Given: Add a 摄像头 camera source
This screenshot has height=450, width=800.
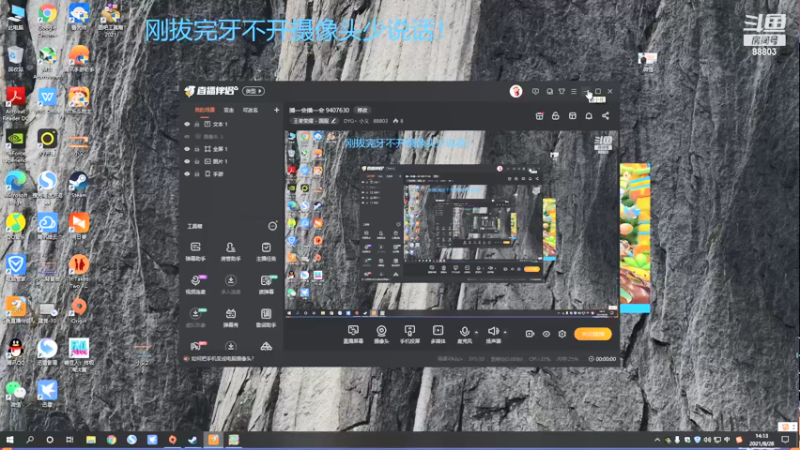Looking at the screenshot, I should pyautogui.click(x=381, y=334).
